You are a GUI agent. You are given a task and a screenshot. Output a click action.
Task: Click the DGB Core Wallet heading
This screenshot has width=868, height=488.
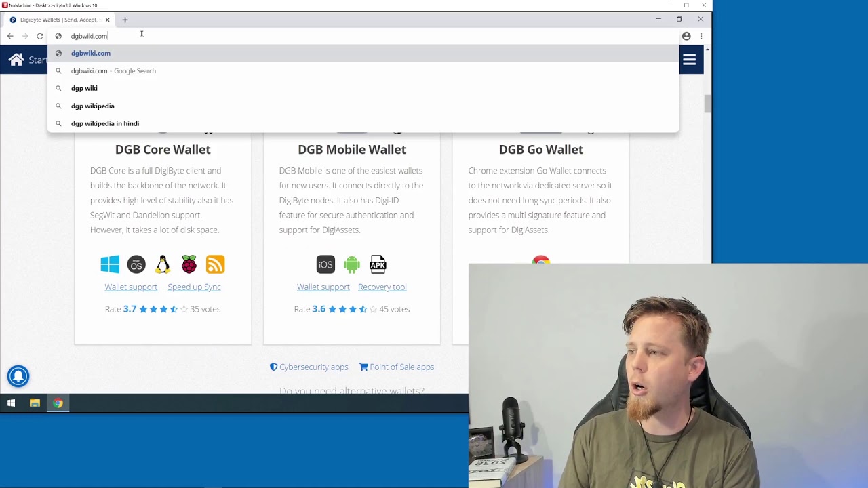pos(163,150)
